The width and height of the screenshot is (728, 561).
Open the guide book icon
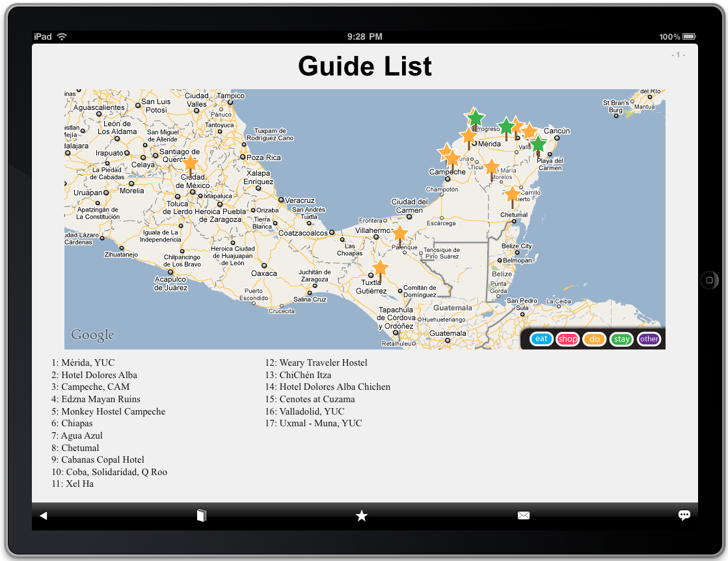[x=202, y=515]
